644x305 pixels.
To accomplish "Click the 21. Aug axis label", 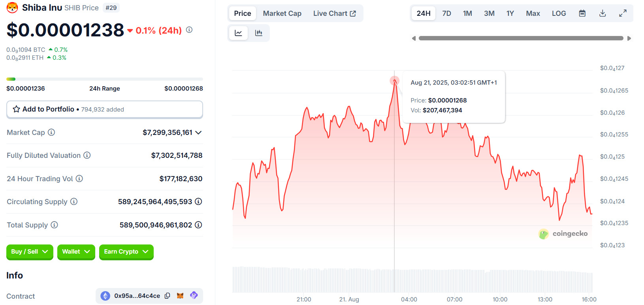I will [x=349, y=299].
